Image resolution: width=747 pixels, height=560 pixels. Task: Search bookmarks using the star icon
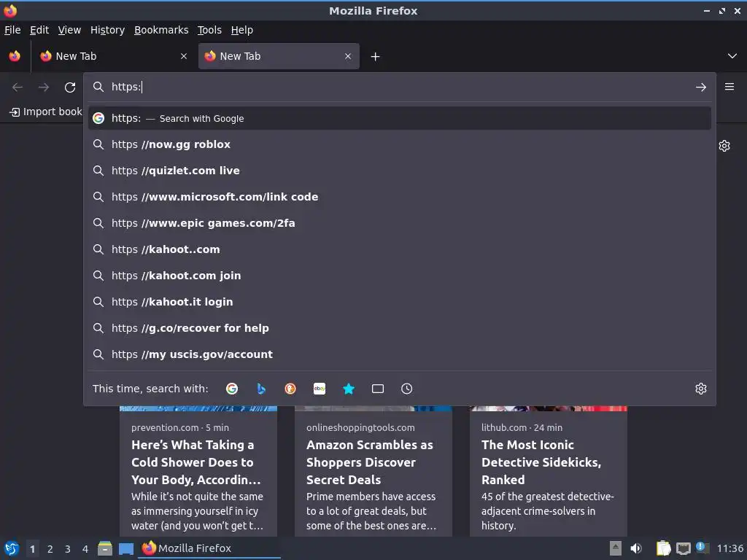349,389
